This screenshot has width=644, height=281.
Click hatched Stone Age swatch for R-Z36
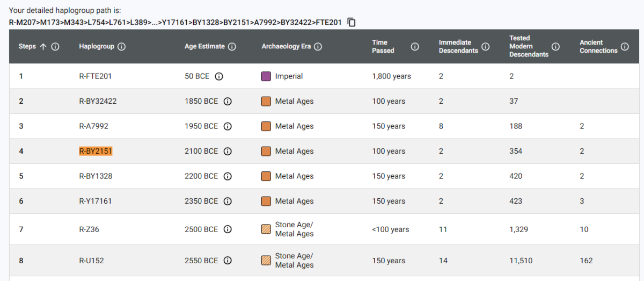pyautogui.click(x=266, y=229)
